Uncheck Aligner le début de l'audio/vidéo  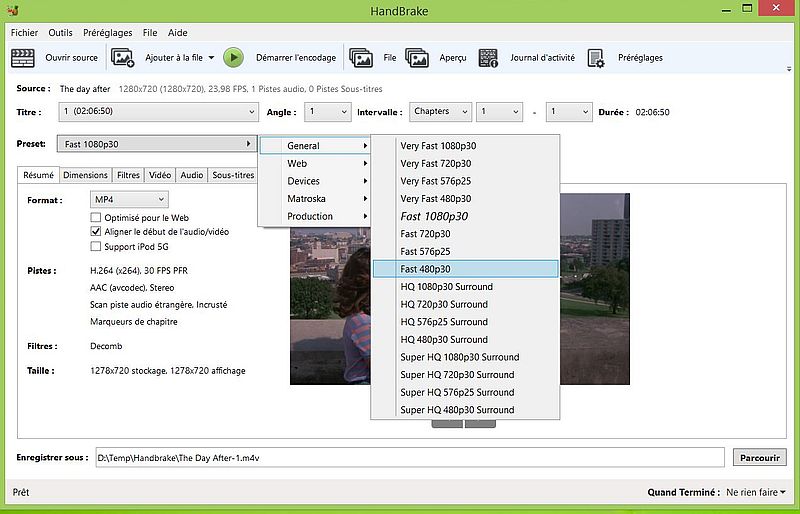pos(95,231)
